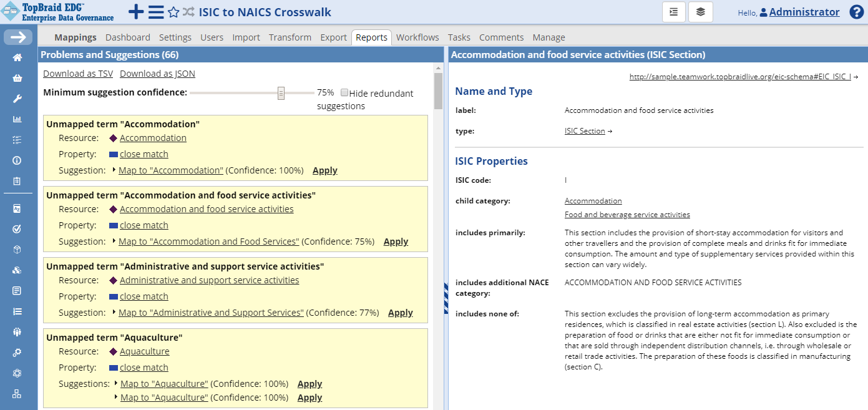
Task: Click the problems list vertical scrollbar
Action: tap(439, 91)
